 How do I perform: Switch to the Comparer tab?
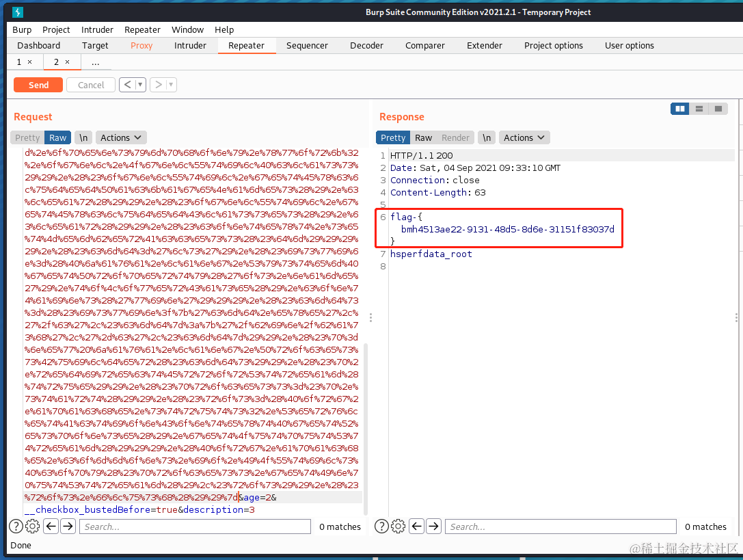(425, 46)
